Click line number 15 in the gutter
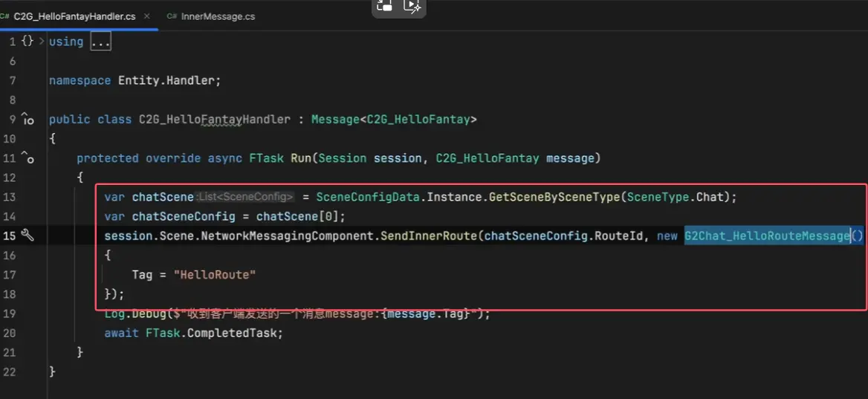 coord(10,236)
